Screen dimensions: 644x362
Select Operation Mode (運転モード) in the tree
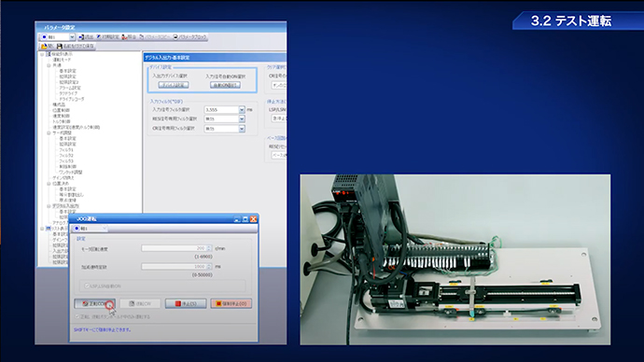click(62, 60)
